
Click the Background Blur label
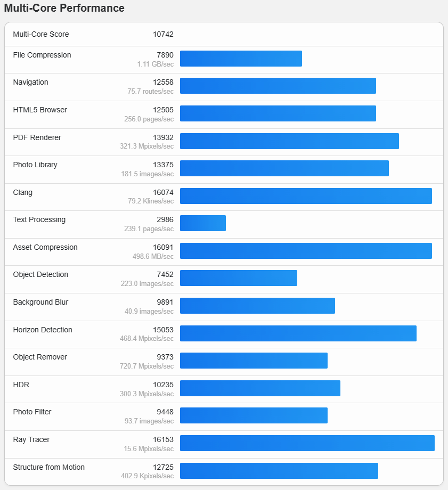click(40, 302)
